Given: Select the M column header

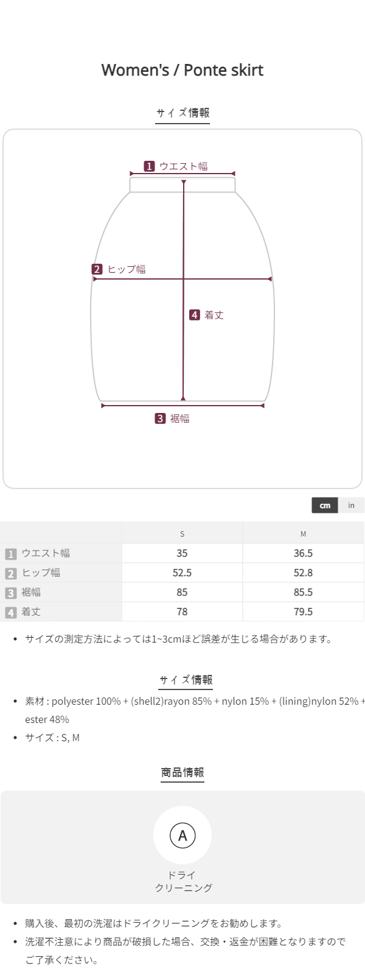Looking at the screenshot, I should pos(303,534).
